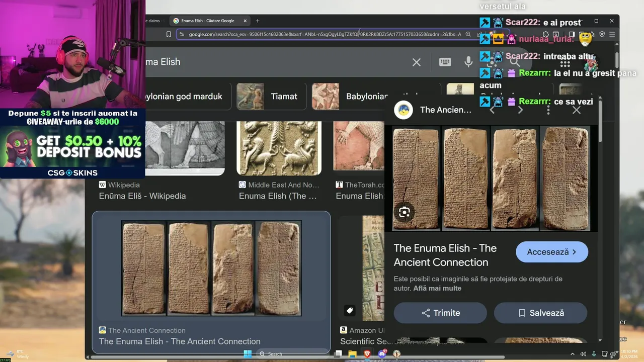644x362 pixels.
Task: Open Discord from the taskbar
Action: coord(382,354)
